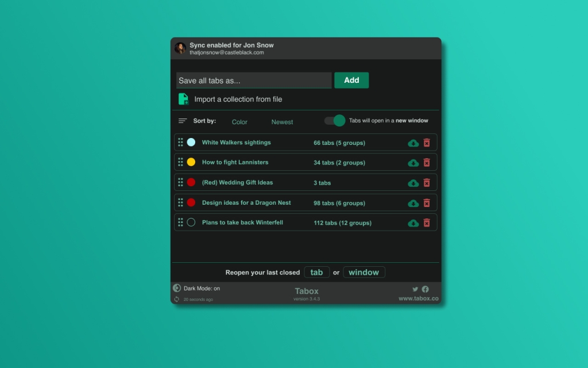
Task: Export Design ideas for a Dragon Nest collection
Action: point(413,203)
